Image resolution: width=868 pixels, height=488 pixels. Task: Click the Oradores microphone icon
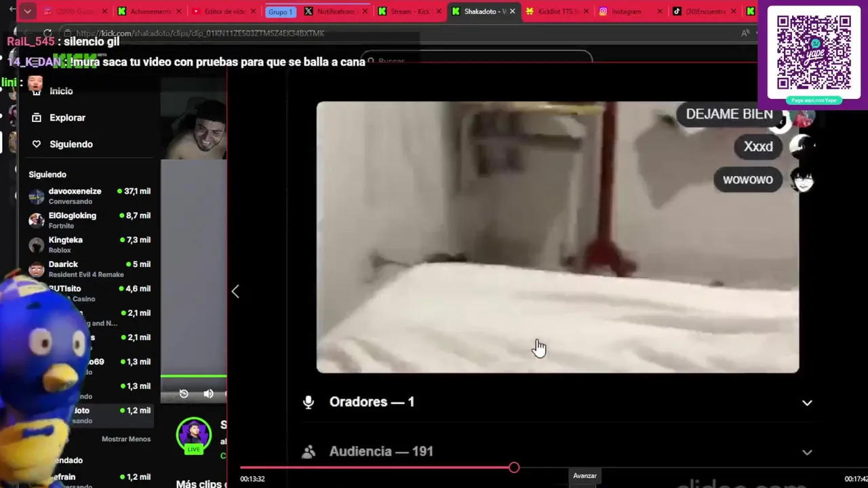(309, 402)
